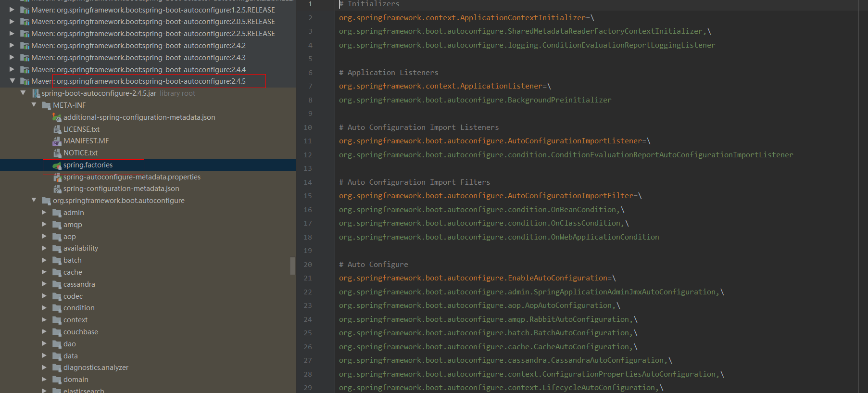868x393 pixels.
Task: Select spring-configuration-metadata.json file
Action: 121,188
